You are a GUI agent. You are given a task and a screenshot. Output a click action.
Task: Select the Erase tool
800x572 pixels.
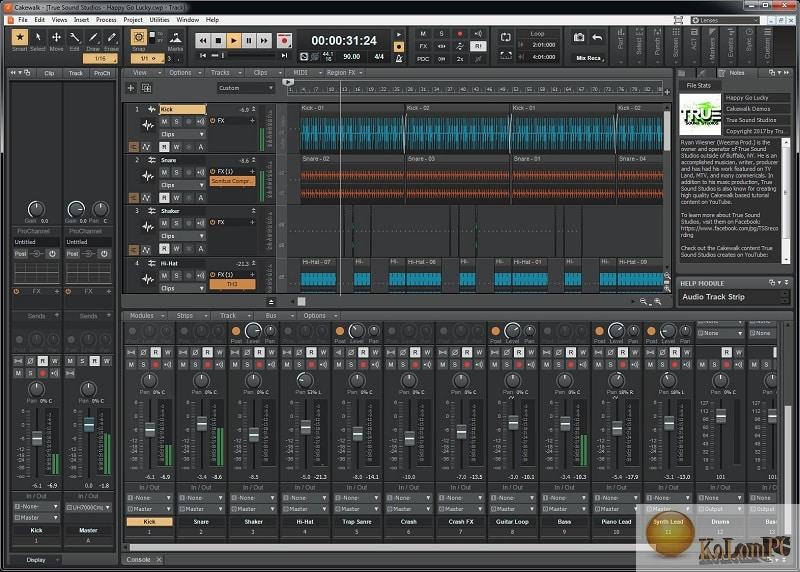click(x=111, y=37)
